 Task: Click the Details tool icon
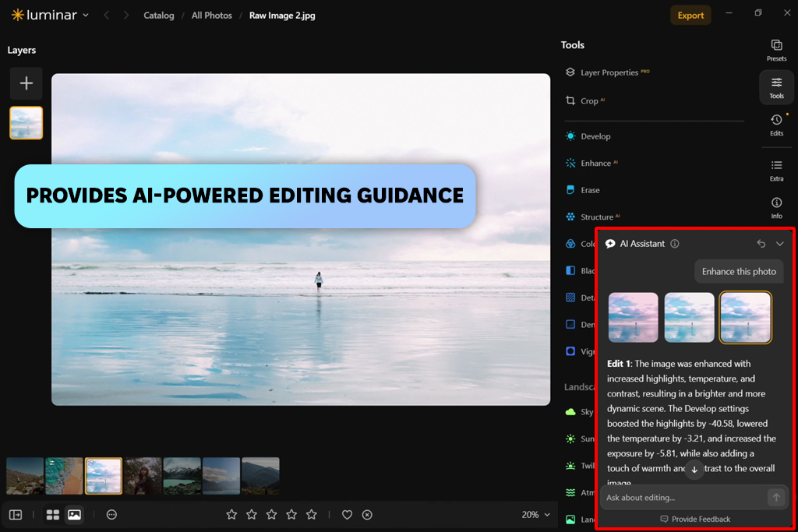pyautogui.click(x=570, y=298)
